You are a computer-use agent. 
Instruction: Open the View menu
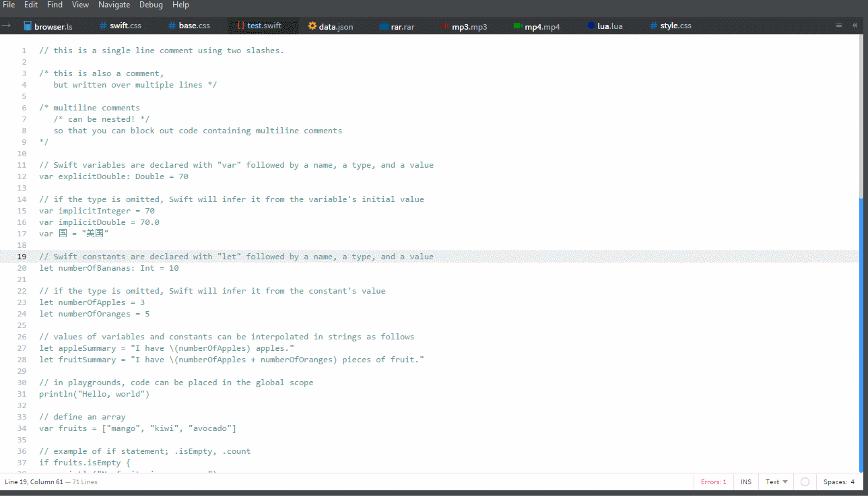click(x=80, y=5)
